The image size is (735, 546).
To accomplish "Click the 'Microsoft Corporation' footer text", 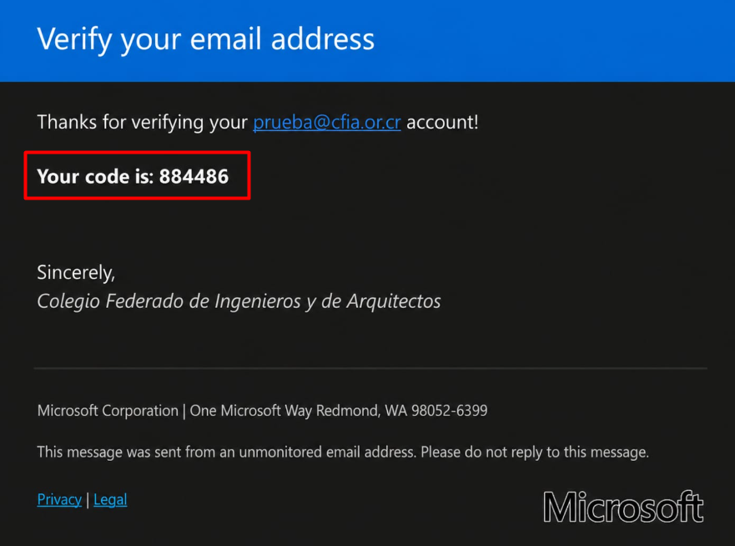I will point(108,411).
